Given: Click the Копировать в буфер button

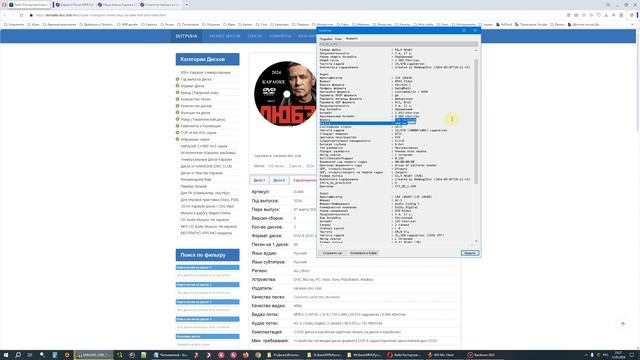Looking at the screenshot, I should tap(363, 253).
